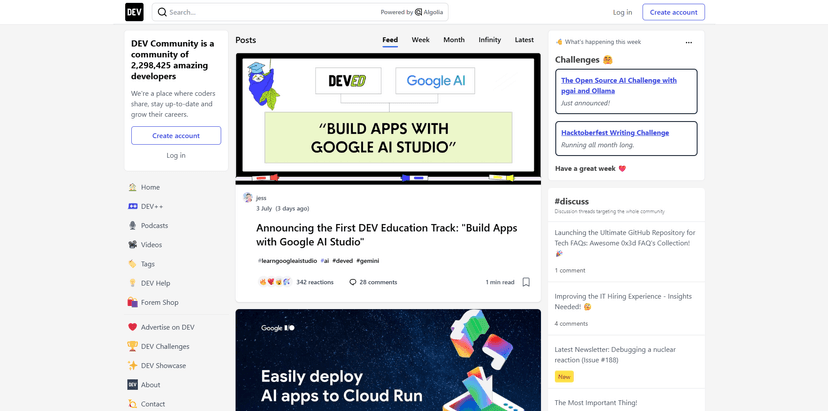Open the Announcing First DEV Education Track title
This screenshot has height=411, width=828.
[x=387, y=235]
